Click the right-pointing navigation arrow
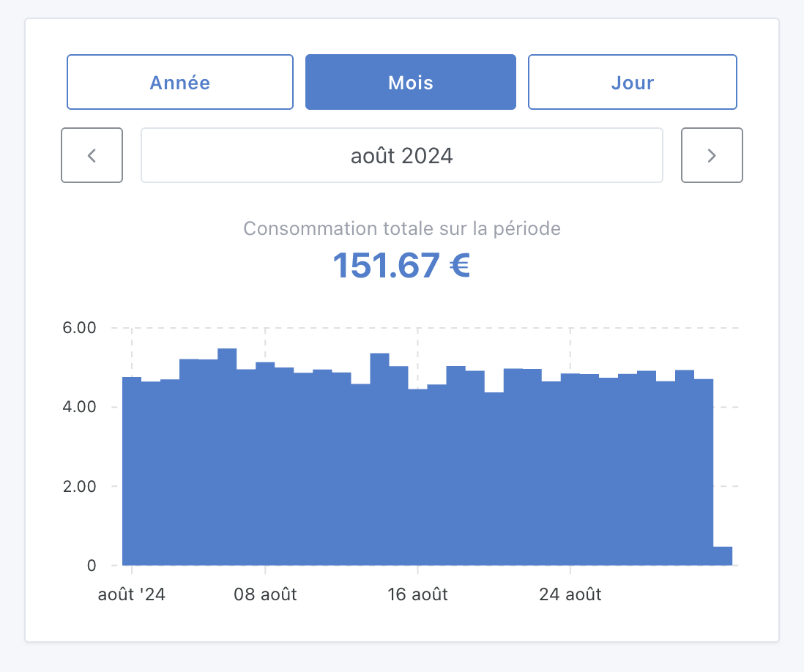The width and height of the screenshot is (804, 672). click(x=711, y=155)
